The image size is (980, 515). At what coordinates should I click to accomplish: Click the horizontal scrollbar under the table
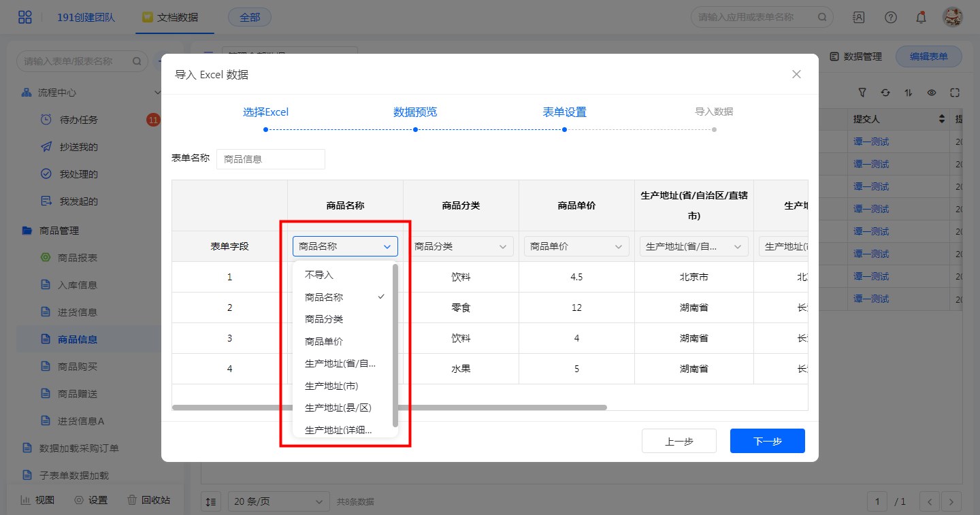pos(389,408)
